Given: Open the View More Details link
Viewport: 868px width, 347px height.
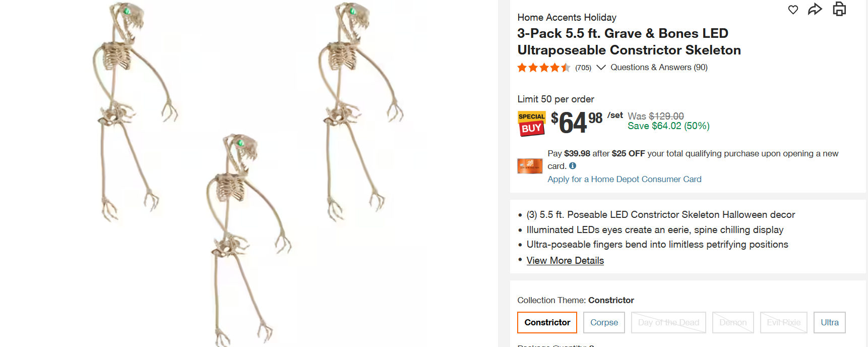Looking at the screenshot, I should 565,261.
